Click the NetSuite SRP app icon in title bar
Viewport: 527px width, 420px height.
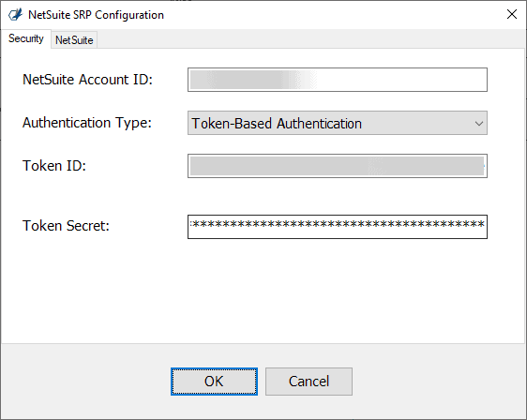[x=15, y=15]
